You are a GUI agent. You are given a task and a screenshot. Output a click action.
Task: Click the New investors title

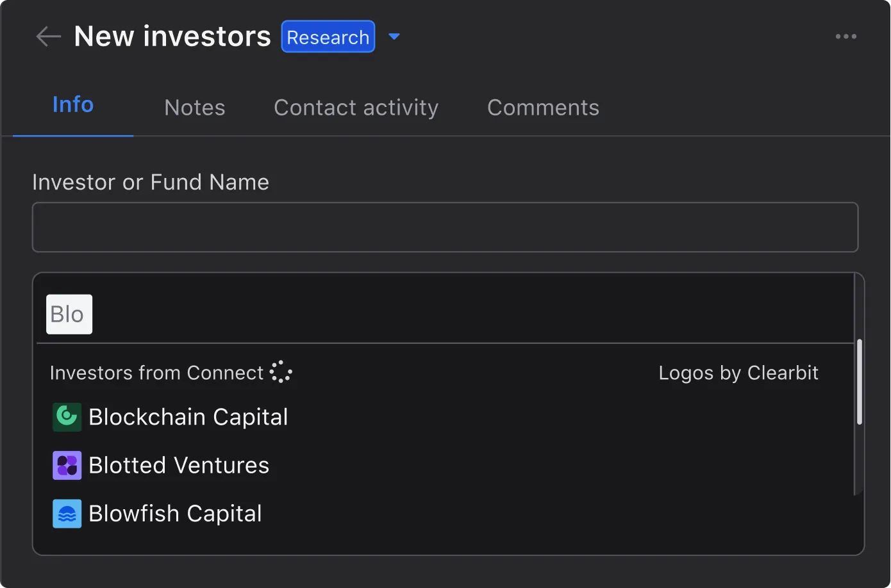tap(172, 37)
